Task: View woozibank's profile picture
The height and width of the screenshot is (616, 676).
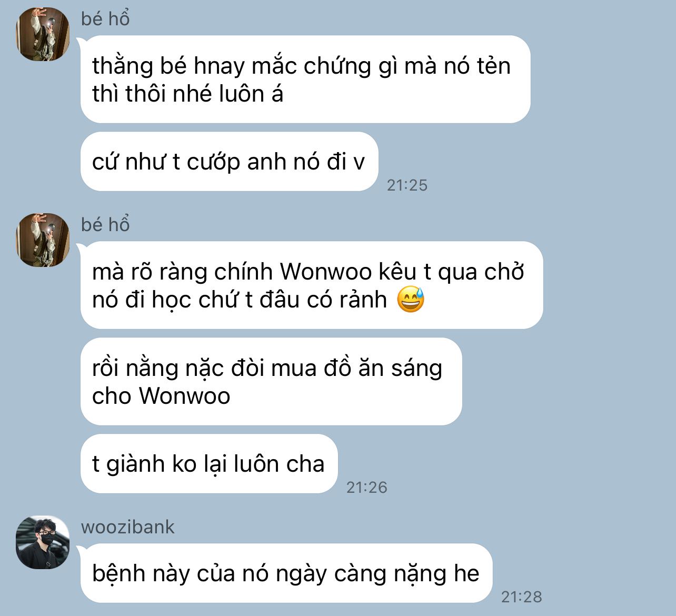Action: [x=43, y=542]
